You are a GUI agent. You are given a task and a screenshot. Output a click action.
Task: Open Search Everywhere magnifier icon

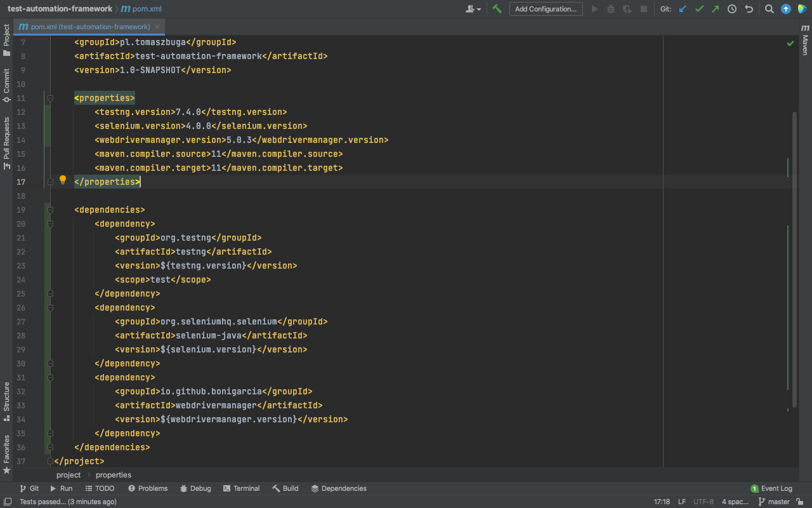point(769,9)
